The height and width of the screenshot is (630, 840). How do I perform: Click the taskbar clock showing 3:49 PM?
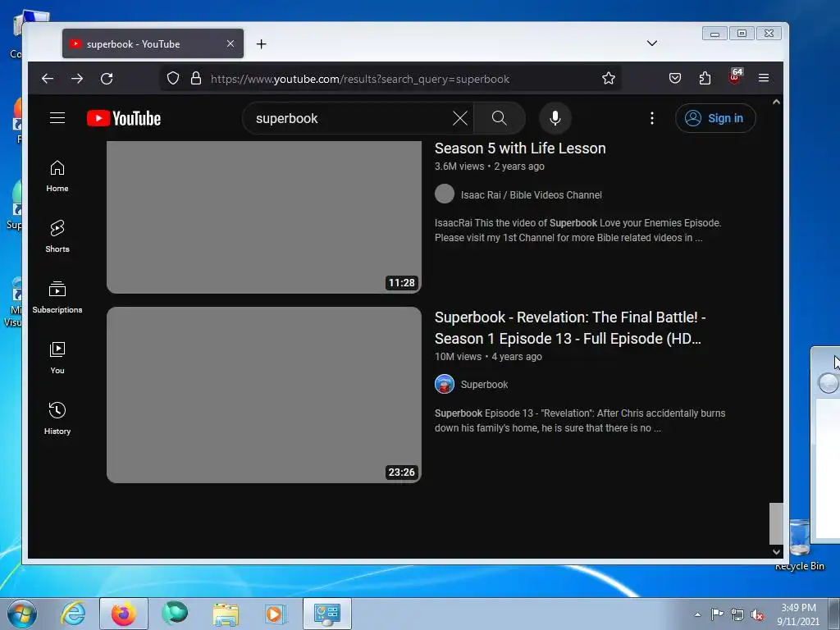coord(798,614)
